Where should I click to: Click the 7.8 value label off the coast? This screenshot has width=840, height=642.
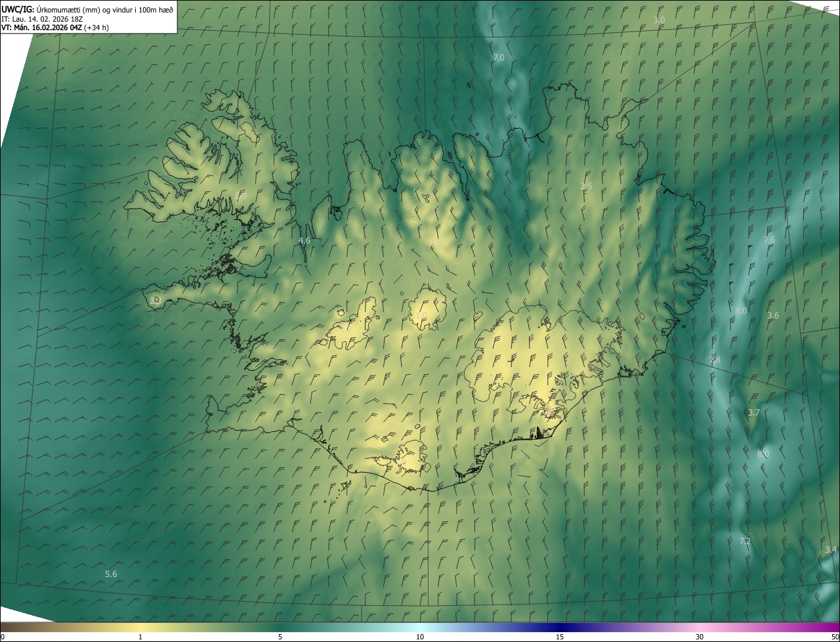pos(715,360)
